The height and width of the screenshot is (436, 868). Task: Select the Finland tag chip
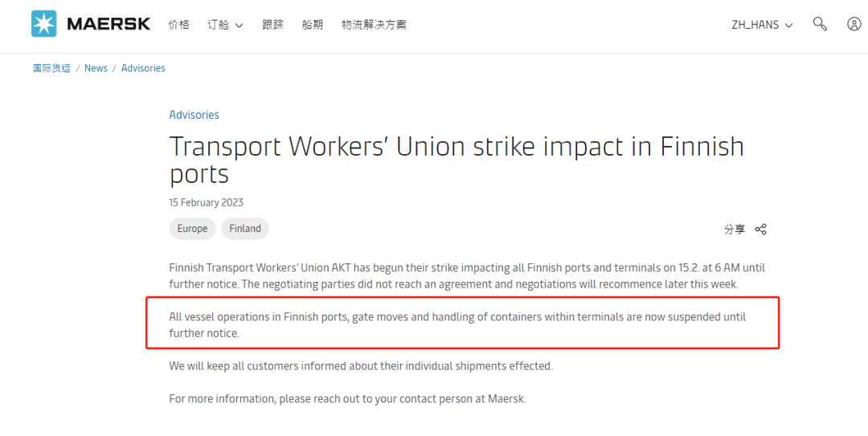pos(244,229)
